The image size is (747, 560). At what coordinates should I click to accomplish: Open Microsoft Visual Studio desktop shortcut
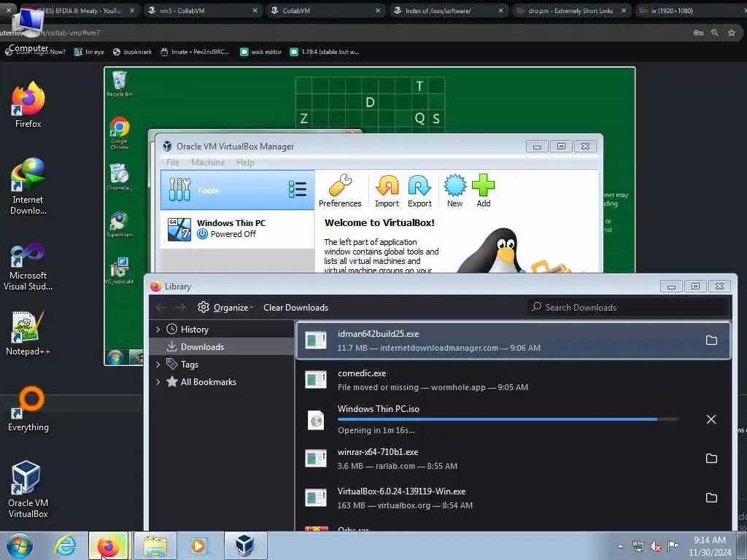pyautogui.click(x=28, y=266)
